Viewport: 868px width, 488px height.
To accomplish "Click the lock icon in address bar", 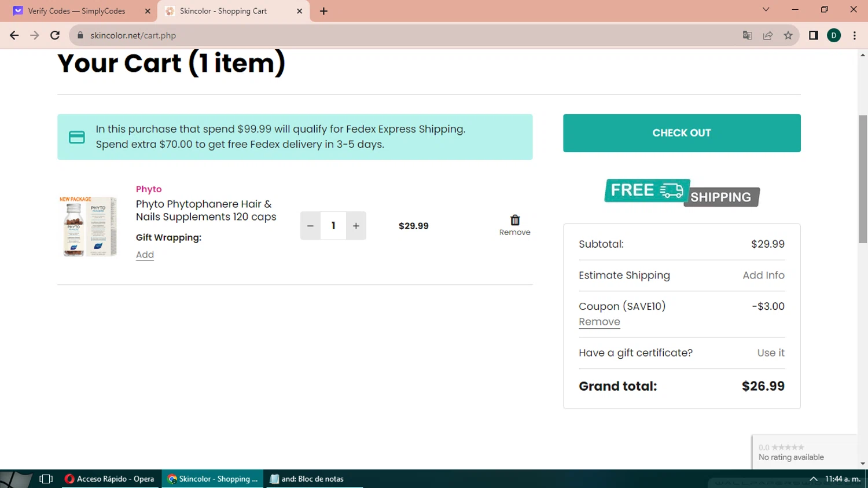I will [80, 35].
